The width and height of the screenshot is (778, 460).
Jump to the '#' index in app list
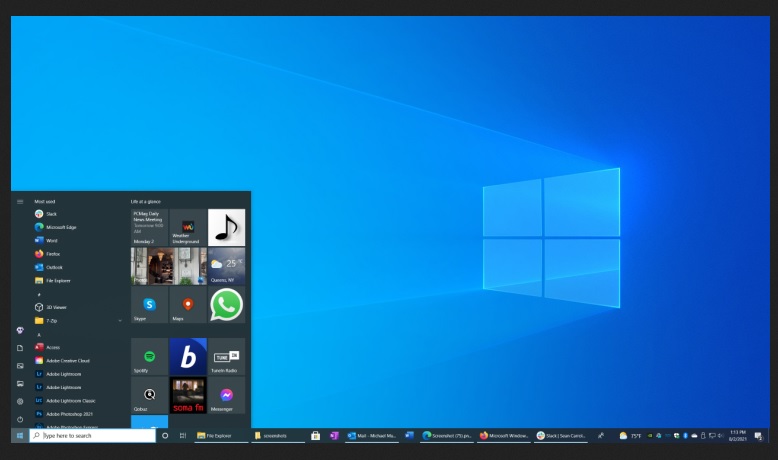[39, 294]
